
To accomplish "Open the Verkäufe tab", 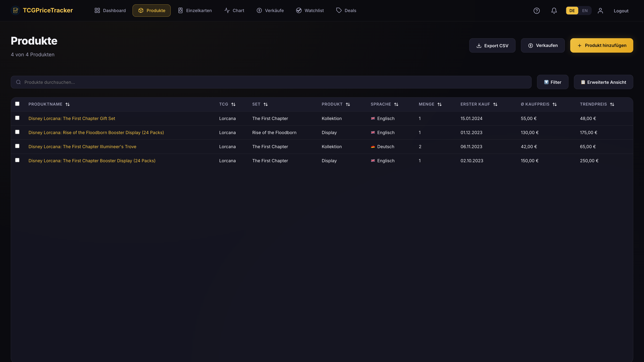I will click(x=270, y=11).
